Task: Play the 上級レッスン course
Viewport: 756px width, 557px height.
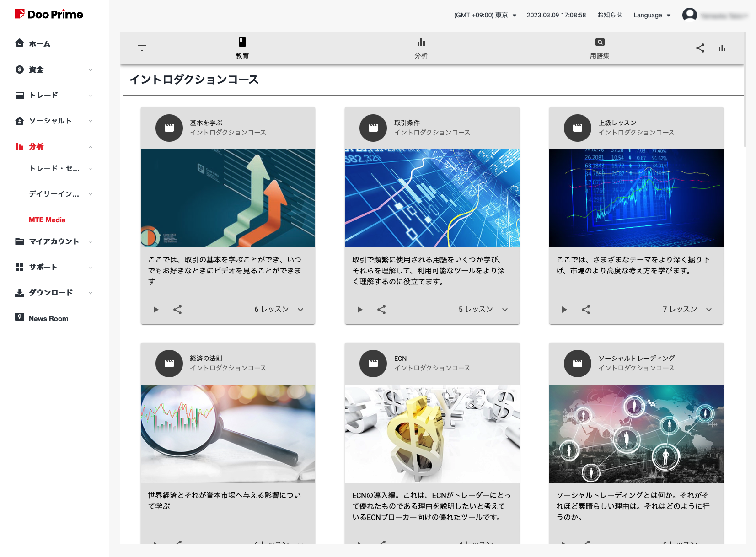Action: click(564, 310)
